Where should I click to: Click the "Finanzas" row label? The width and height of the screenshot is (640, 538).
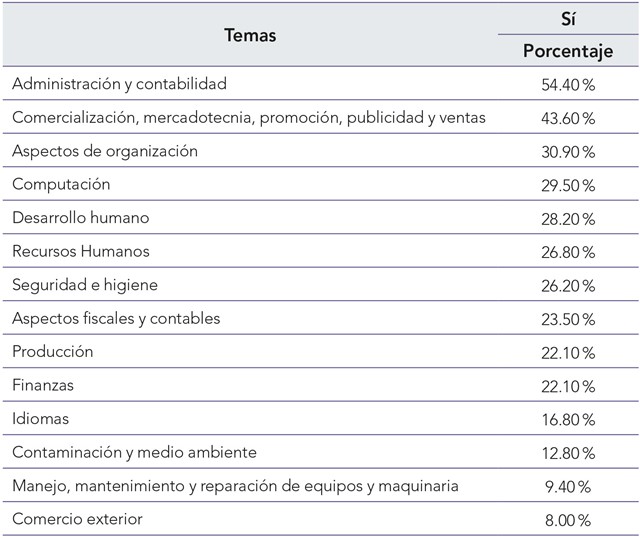coord(44,386)
